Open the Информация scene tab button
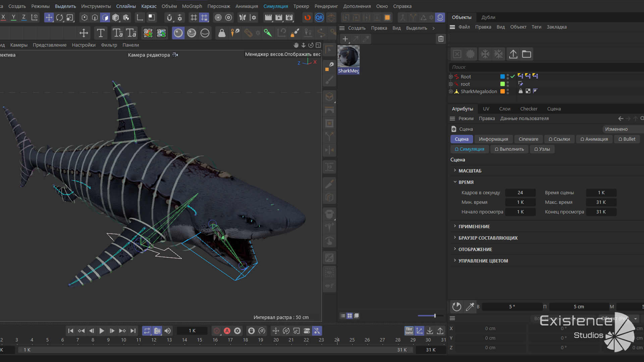This screenshot has height=362, width=644. coord(493,139)
